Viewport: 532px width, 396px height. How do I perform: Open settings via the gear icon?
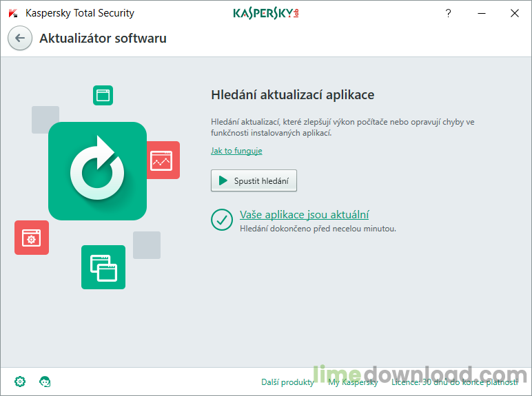[x=20, y=382]
